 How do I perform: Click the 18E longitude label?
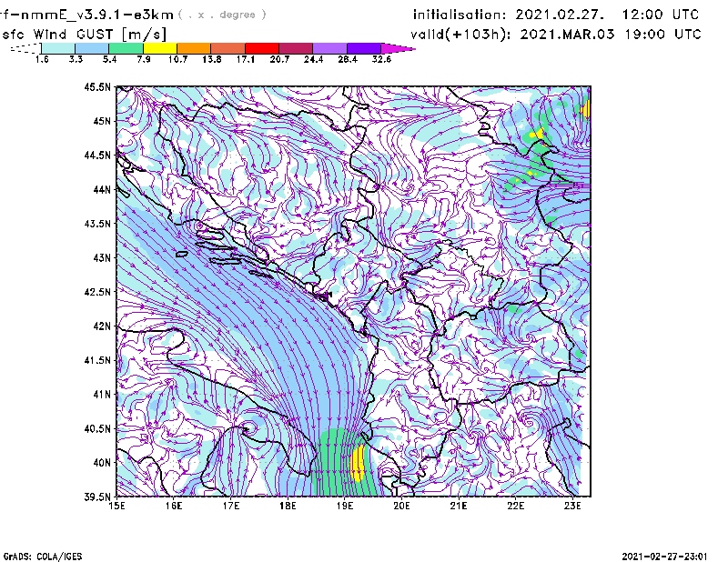(x=288, y=506)
